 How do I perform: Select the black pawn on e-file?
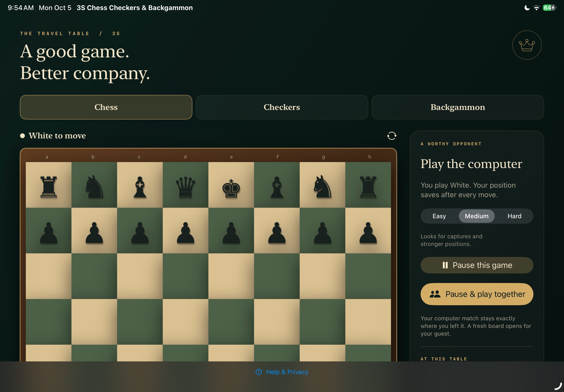coord(231,233)
